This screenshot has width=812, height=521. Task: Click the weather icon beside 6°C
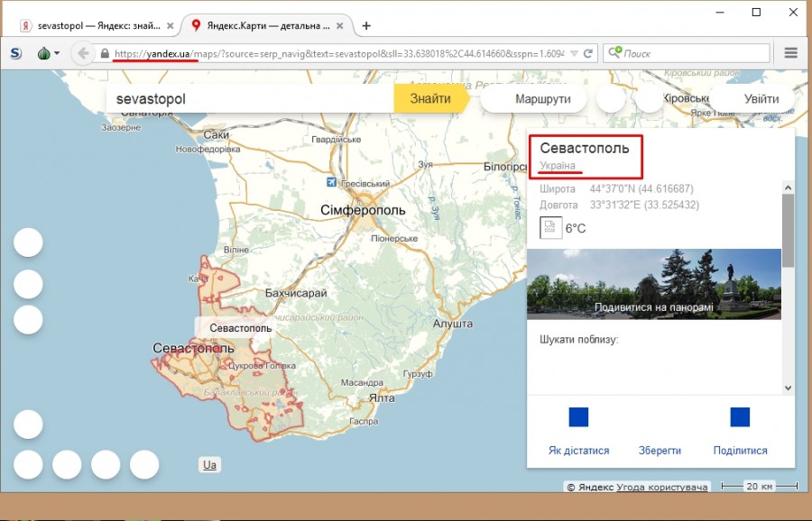point(550,228)
